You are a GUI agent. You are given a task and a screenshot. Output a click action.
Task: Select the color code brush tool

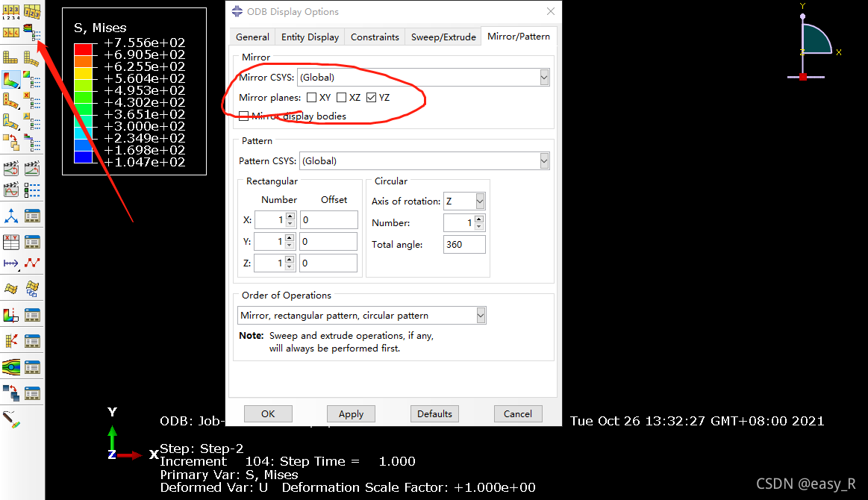click(x=11, y=419)
